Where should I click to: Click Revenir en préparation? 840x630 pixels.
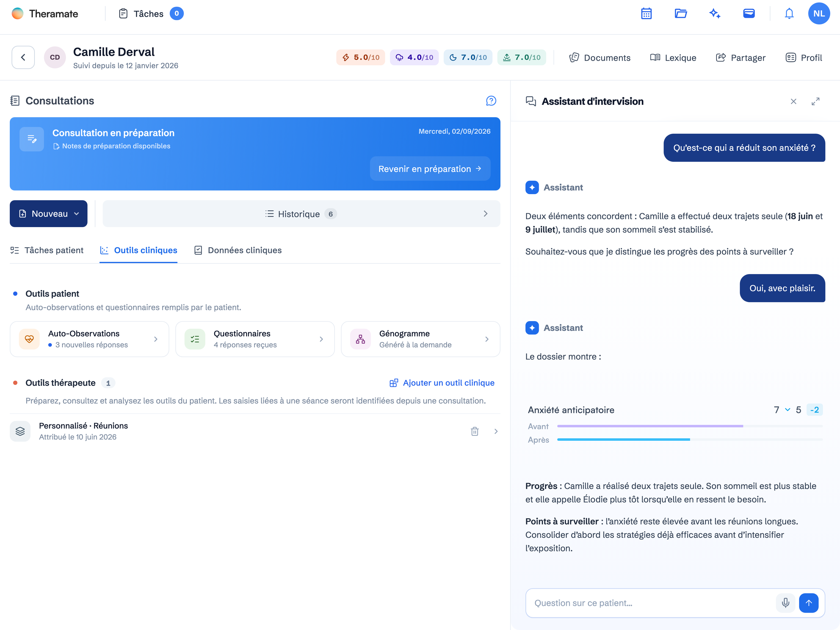(x=430, y=168)
